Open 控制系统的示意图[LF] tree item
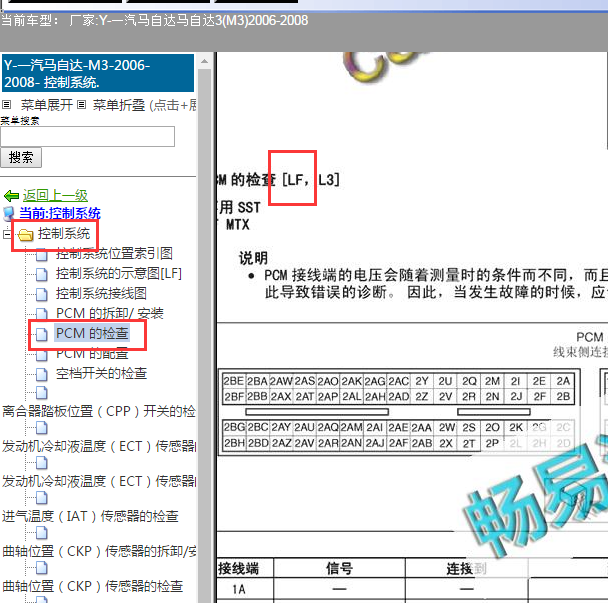608x603 pixels. click(119, 273)
